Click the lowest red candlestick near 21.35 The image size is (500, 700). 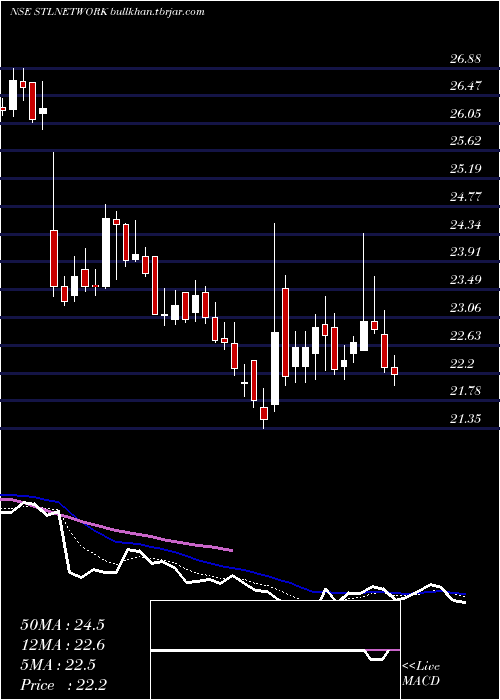[x=264, y=413]
